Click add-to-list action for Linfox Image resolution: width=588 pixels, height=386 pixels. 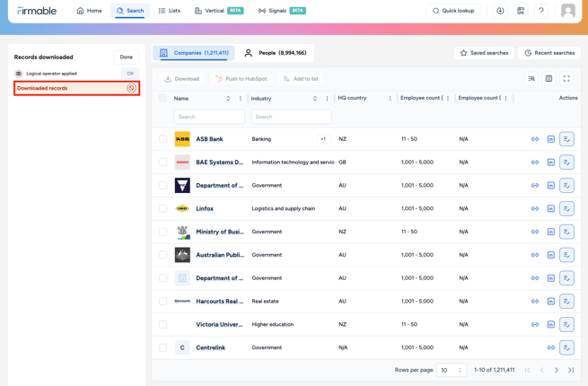pyautogui.click(x=566, y=208)
